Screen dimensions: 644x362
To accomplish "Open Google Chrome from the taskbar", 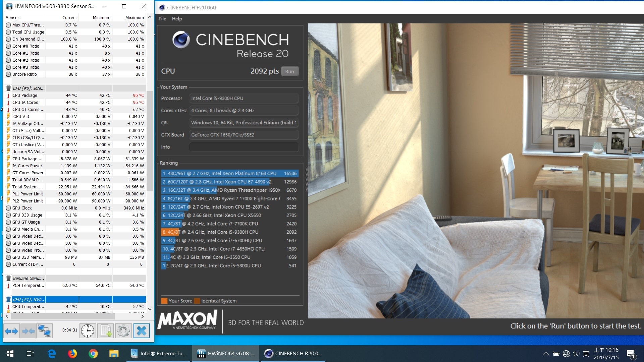I will click(93, 354).
